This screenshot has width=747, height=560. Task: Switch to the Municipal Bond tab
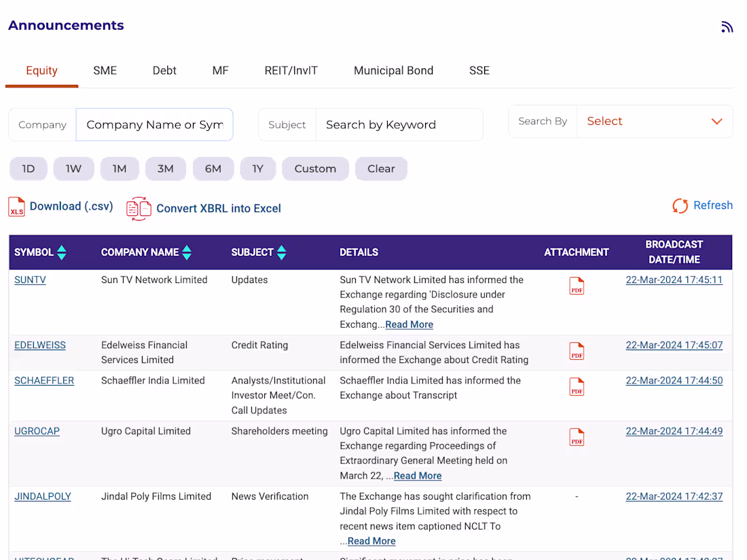[x=393, y=71]
